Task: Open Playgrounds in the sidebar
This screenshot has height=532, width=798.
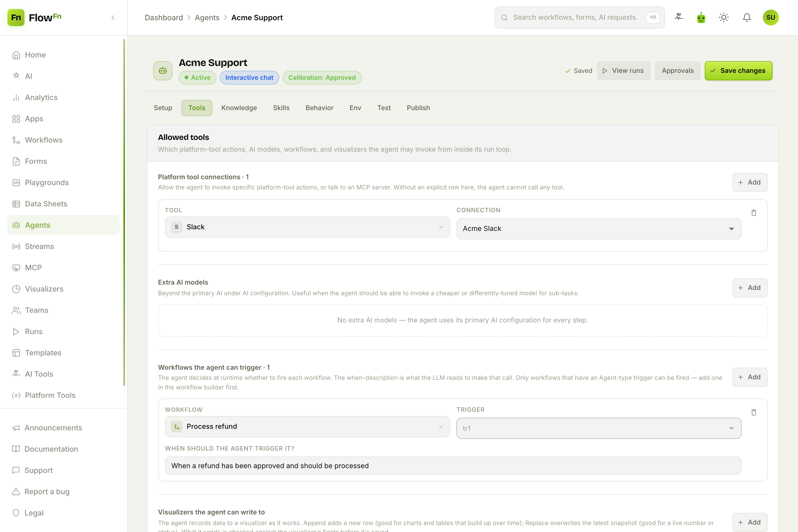Action: click(64, 182)
